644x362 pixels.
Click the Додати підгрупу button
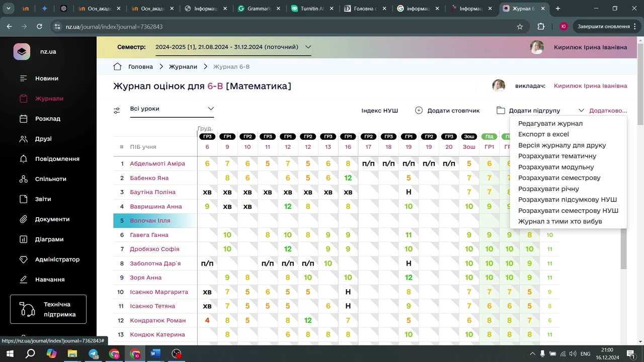(x=528, y=111)
